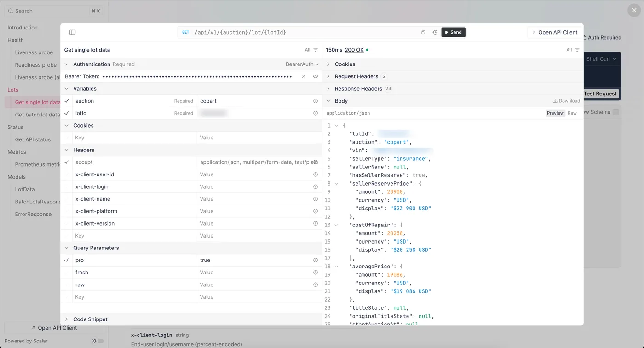Toggle the auction variable checkbox
The height and width of the screenshot is (348, 644).
[x=67, y=101]
